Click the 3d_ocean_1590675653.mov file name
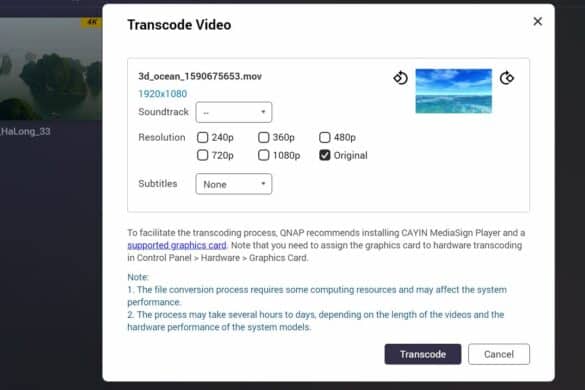 point(200,76)
